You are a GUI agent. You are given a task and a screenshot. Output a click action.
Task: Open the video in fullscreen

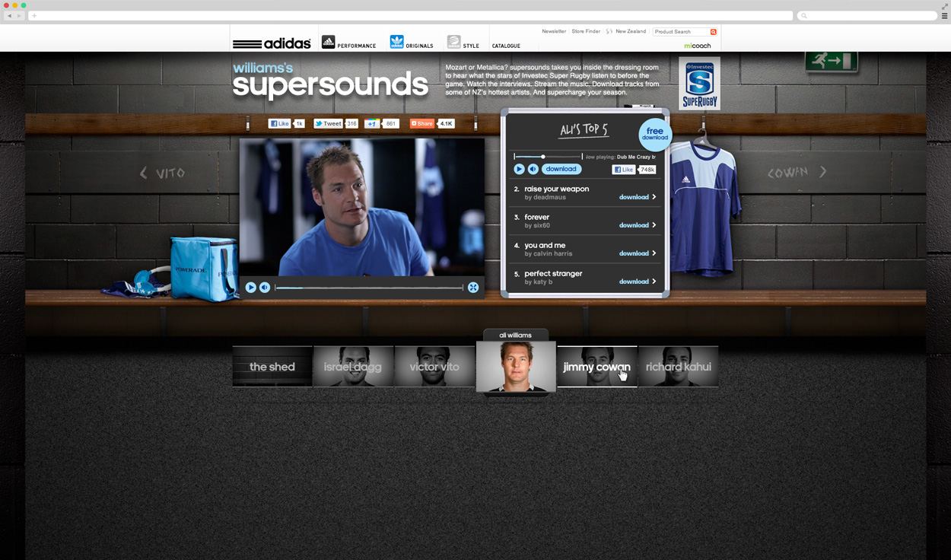(x=473, y=287)
